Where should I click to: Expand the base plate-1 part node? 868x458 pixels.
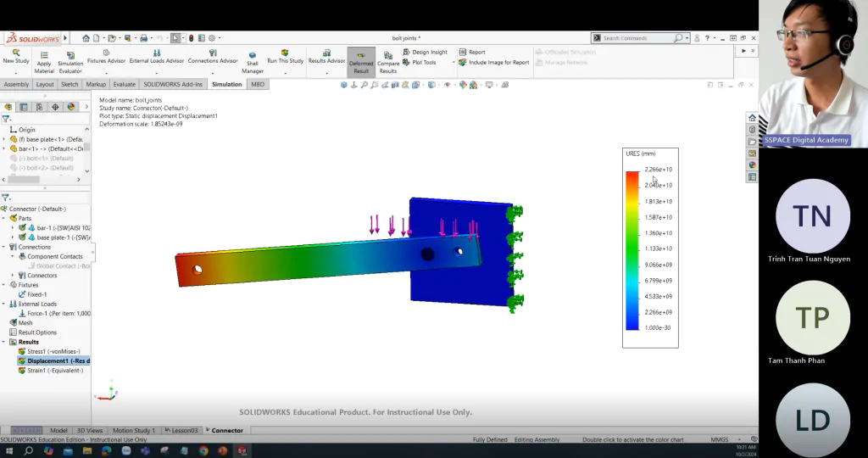pyautogui.click(x=13, y=237)
